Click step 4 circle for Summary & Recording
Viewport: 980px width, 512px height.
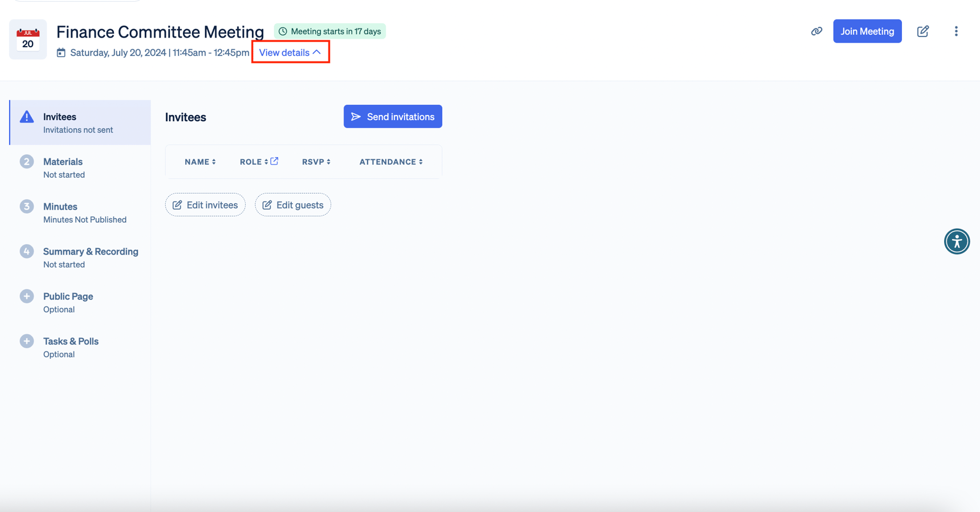[27, 251]
